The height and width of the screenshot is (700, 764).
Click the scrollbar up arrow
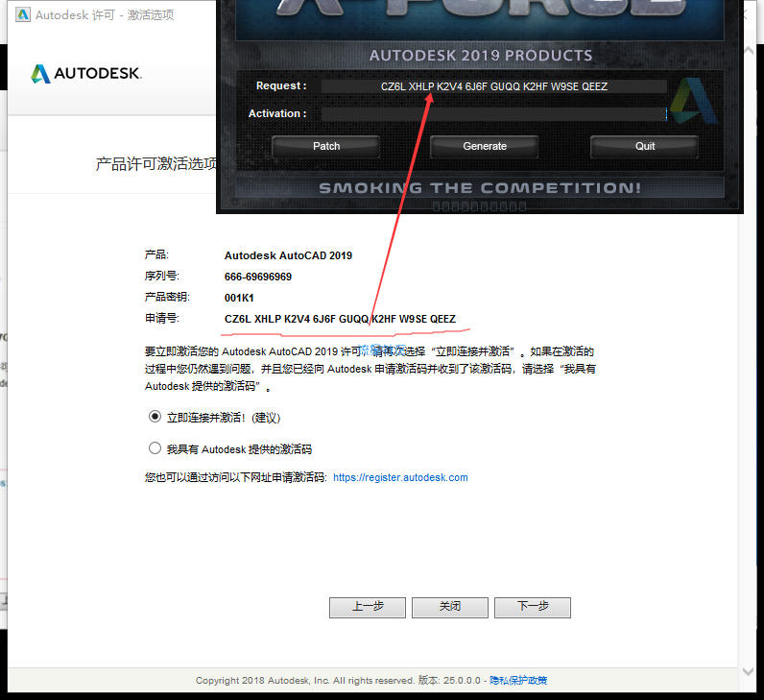(x=749, y=50)
